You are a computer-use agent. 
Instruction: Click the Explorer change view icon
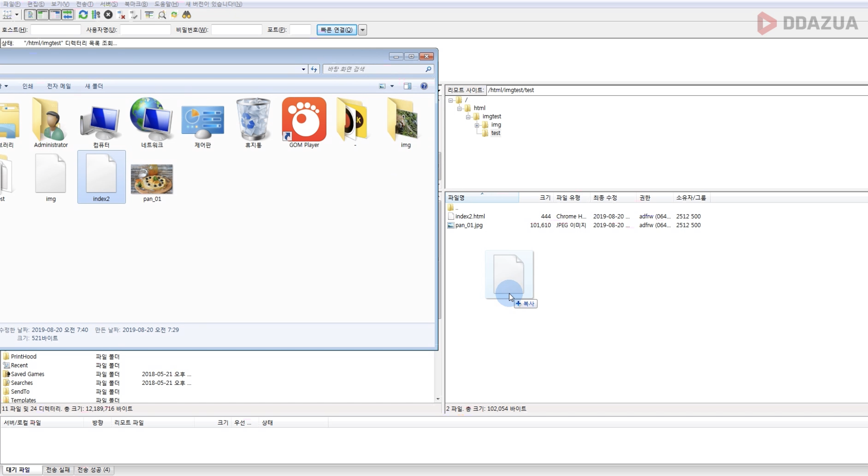pyautogui.click(x=382, y=86)
